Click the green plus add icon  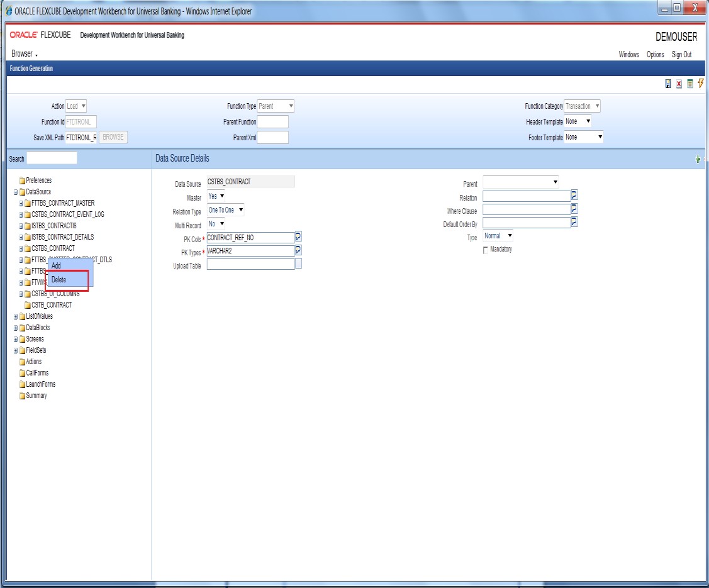pyautogui.click(x=698, y=160)
